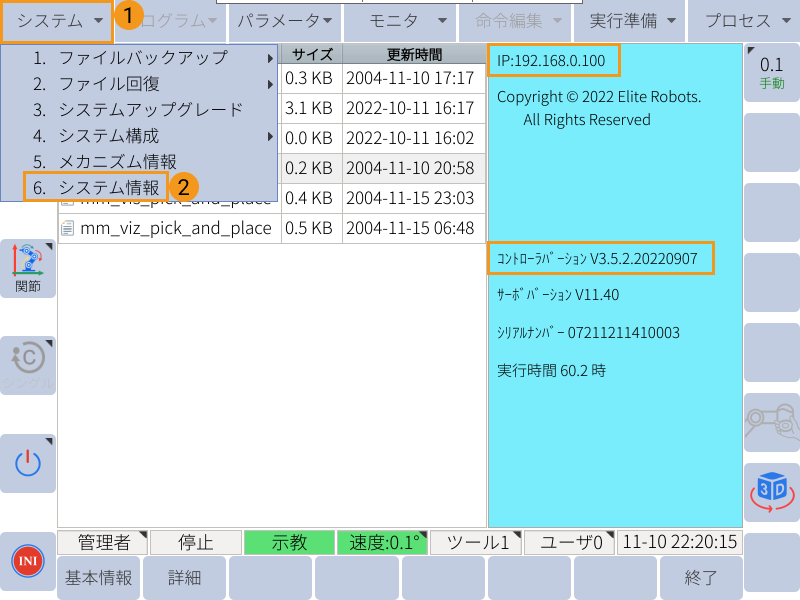Open the ユーザ0 user frame selector
800x600 pixels.
[570, 542]
